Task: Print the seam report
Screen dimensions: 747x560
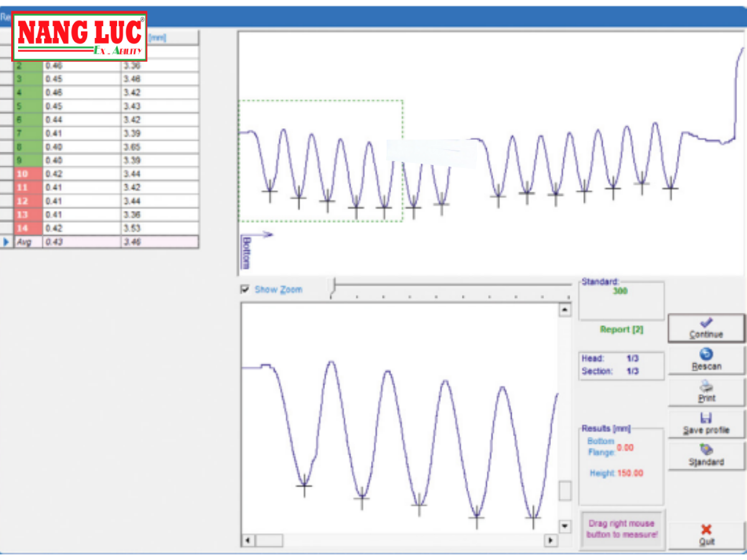Action: tap(706, 392)
